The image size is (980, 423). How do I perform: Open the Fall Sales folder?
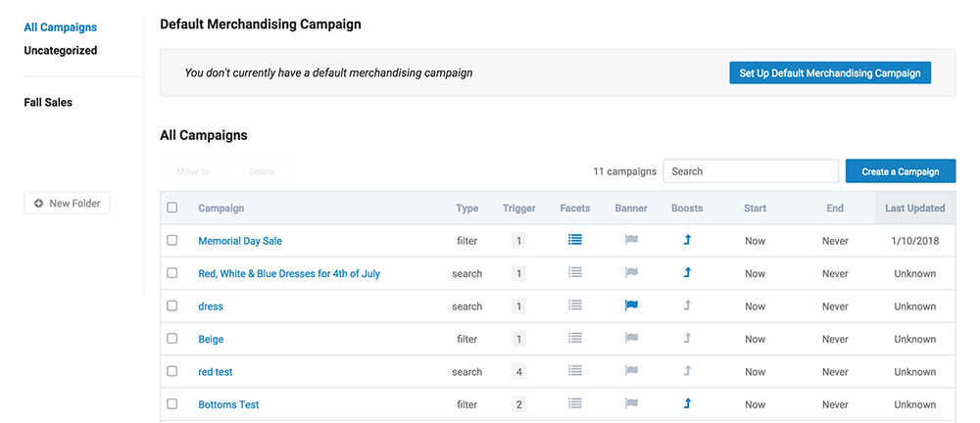tap(48, 102)
